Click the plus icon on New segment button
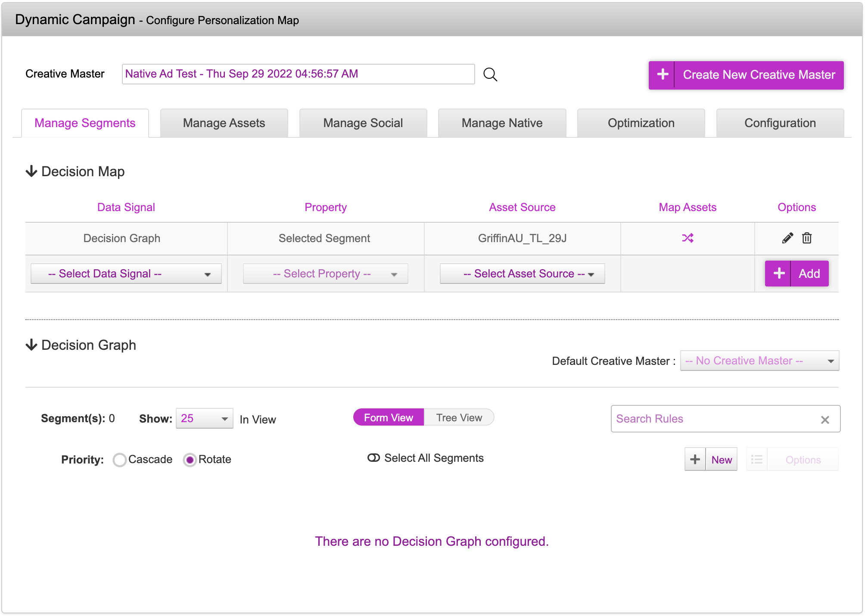Image resolution: width=865 pixels, height=616 pixels. pyautogui.click(x=695, y=459)
